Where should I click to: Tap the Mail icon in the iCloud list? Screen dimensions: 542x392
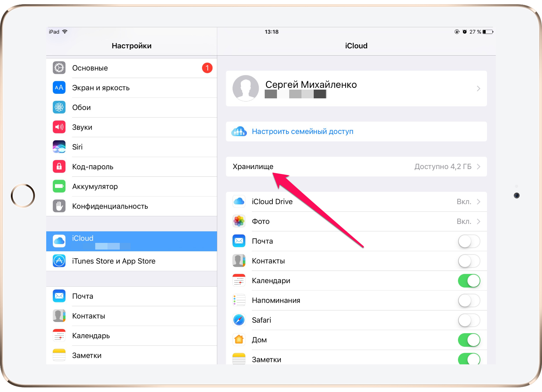pyautogui.click(x=239, y=241)
